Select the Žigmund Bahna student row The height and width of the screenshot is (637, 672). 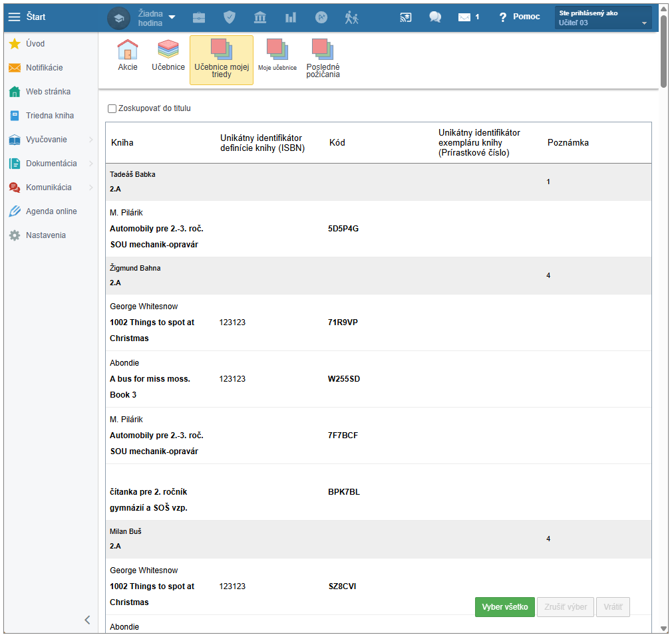pos(379,275)
